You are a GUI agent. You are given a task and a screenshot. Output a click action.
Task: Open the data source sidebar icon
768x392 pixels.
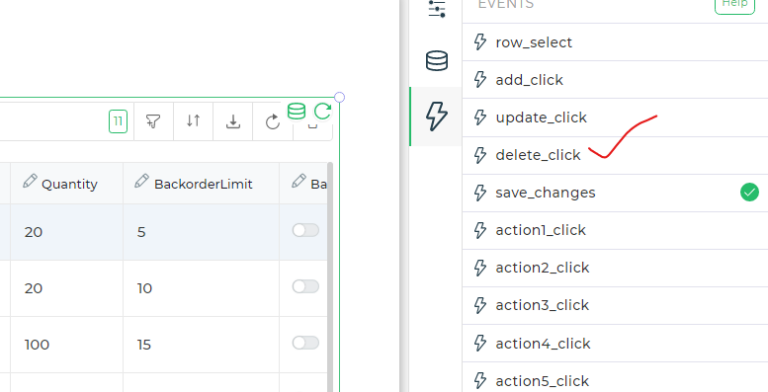pos(436,61)
